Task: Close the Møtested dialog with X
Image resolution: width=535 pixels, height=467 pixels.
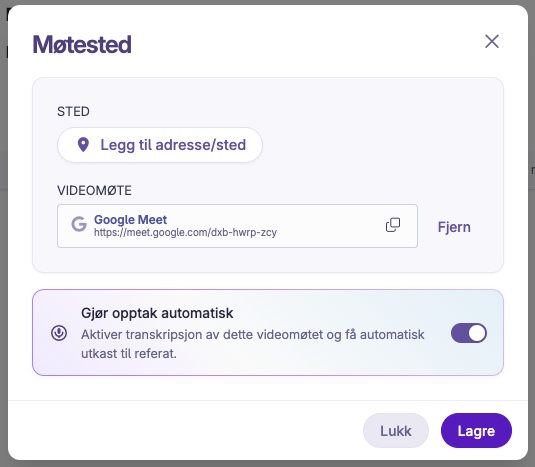Action: tap(492, 42)
